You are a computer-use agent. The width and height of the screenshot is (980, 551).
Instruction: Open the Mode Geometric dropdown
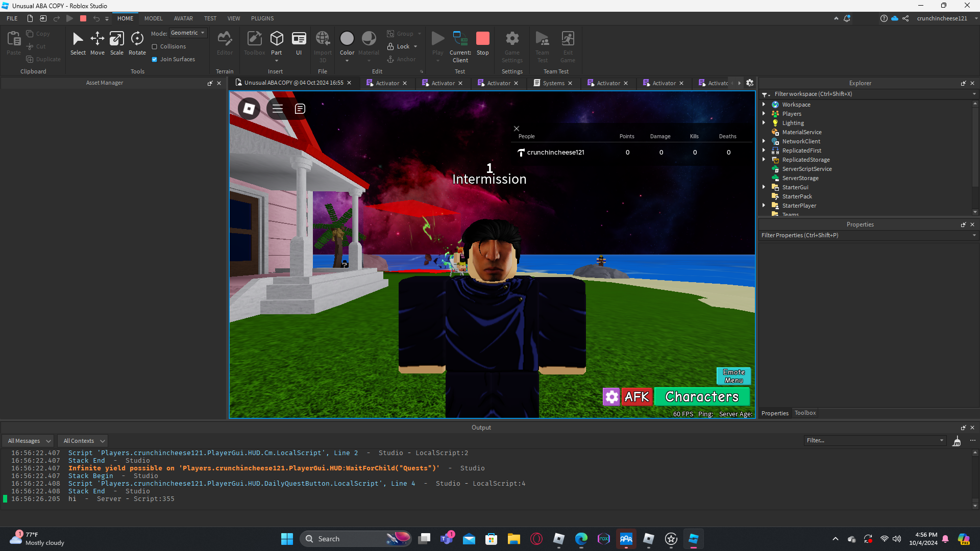point(188,33)
